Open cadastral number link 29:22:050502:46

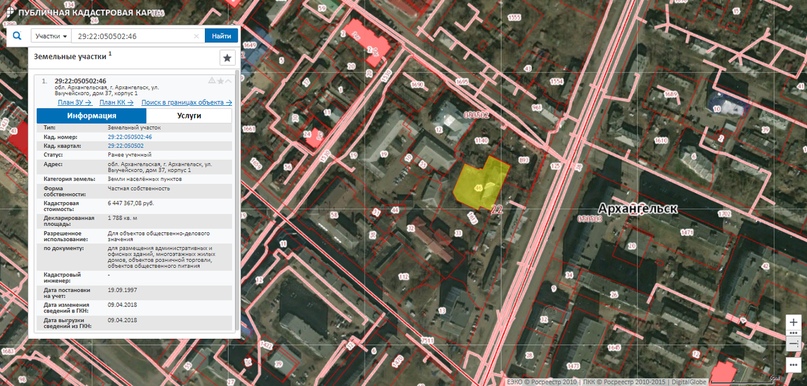130,137
